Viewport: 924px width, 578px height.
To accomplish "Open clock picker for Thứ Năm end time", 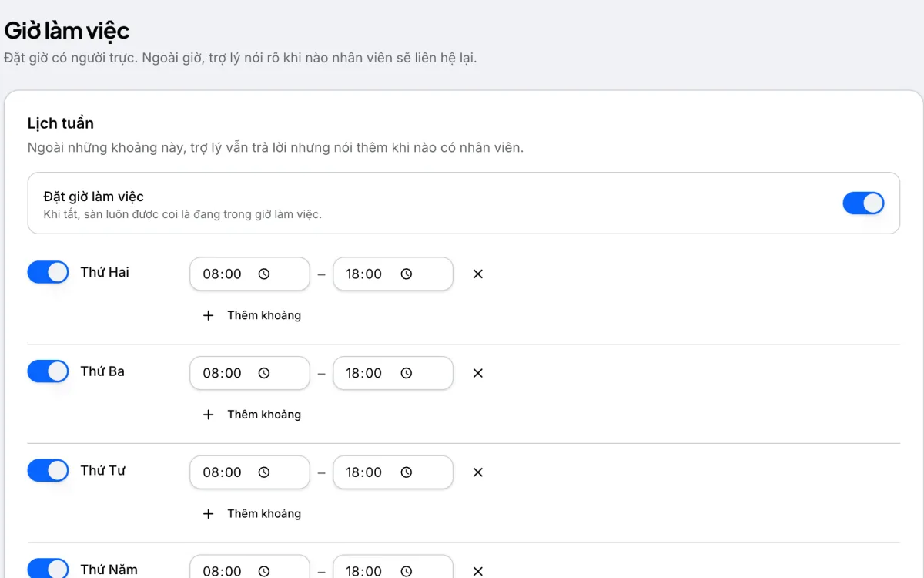I will coord(407,571).
